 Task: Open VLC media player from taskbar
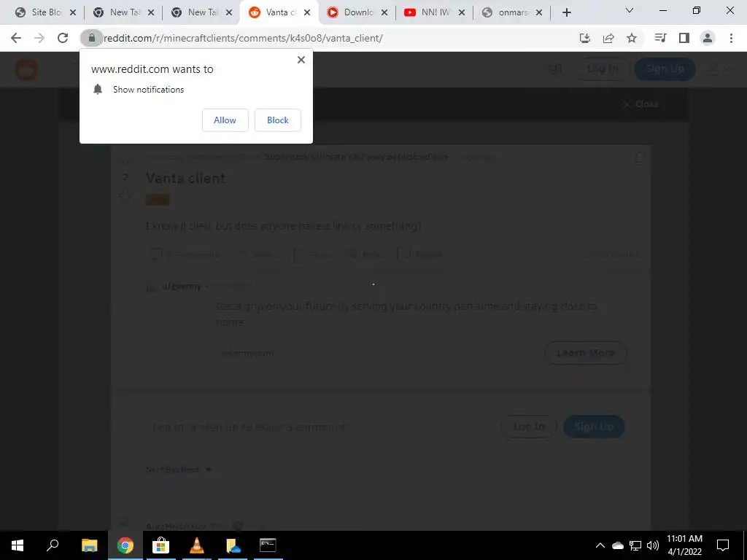[x=197, y=545]
